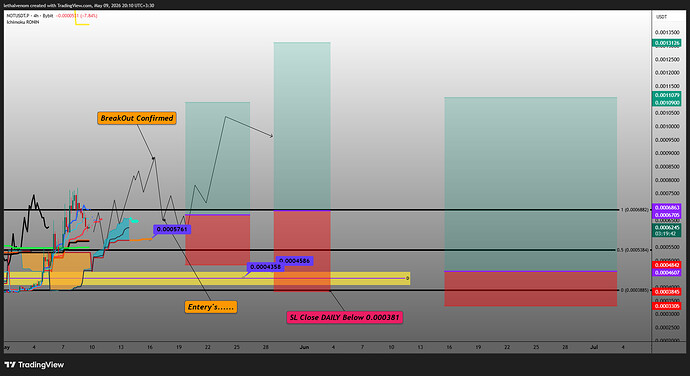Select the SL Close DAILY Below 0.000381 label

(345, 317)
